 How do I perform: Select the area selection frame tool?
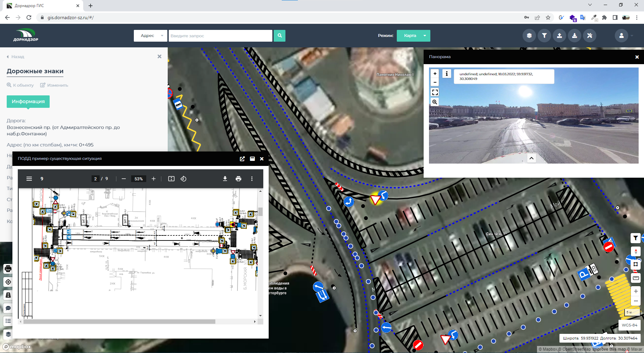[x=636, y=264]
